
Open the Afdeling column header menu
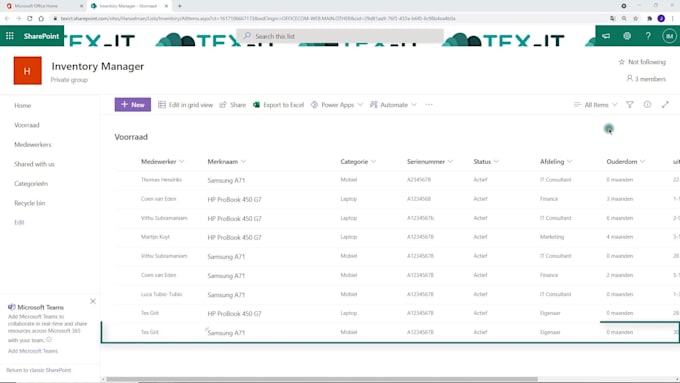point(556,161)
